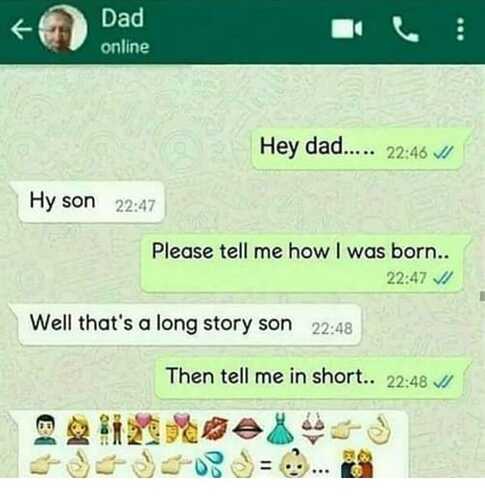Tap the kiss mark lips emoji
The image size is (485, 500).
tap(215, 429)
